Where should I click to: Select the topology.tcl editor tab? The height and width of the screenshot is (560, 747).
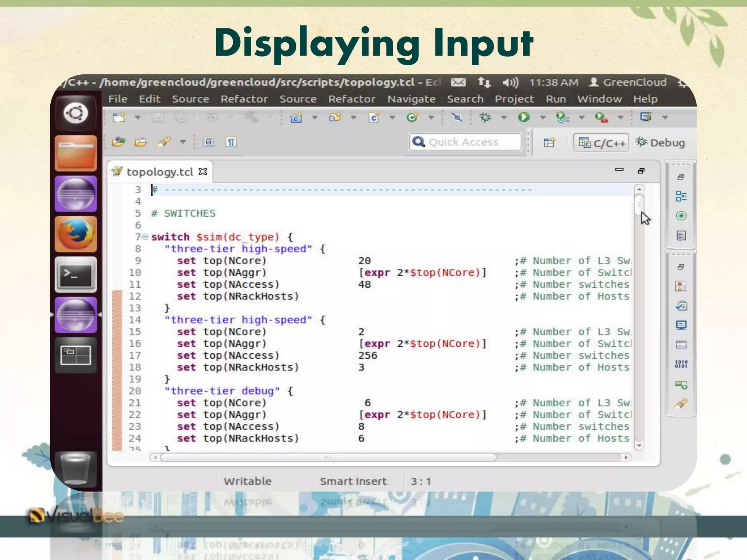coord(159,171)
